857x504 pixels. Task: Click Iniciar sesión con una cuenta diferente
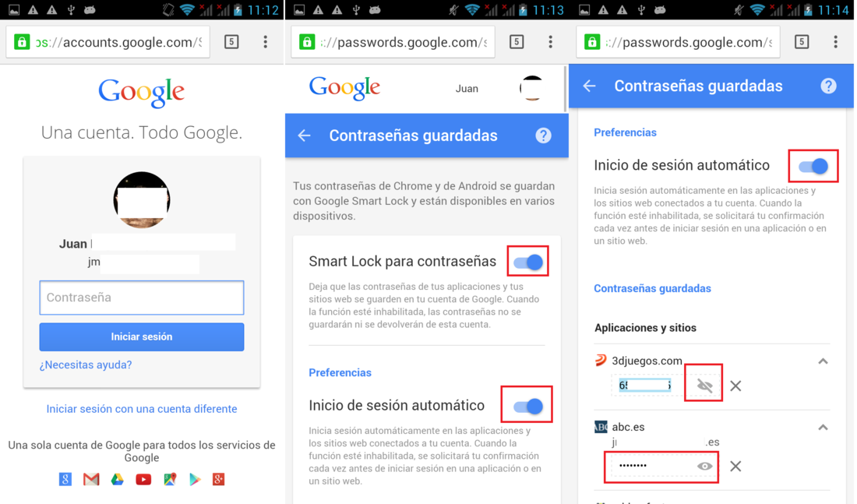pyautogui.click(x=142, y=409)
